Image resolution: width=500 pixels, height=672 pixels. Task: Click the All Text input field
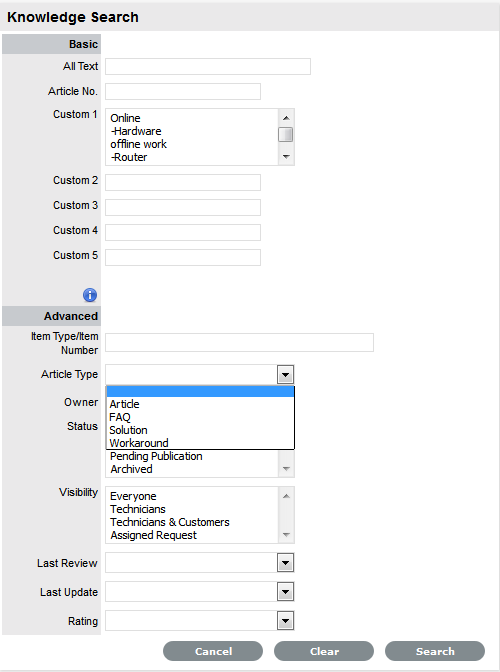[208, 66]
